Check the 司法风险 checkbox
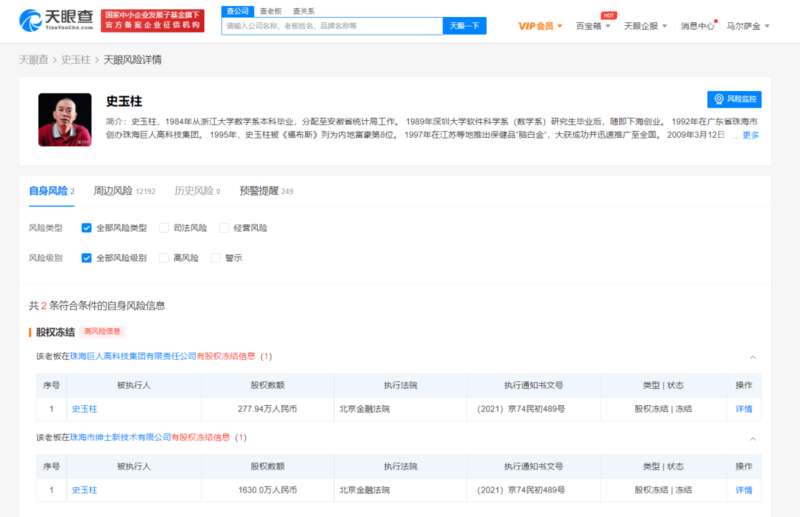Image resolution: width=800 pixels, height=517 pixels. point(164,228)
